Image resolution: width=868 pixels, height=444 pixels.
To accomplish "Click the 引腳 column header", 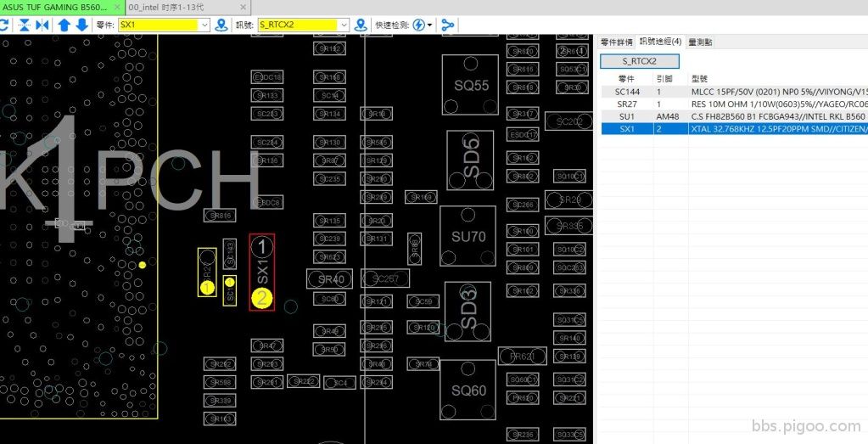I will tap(664, 79).
